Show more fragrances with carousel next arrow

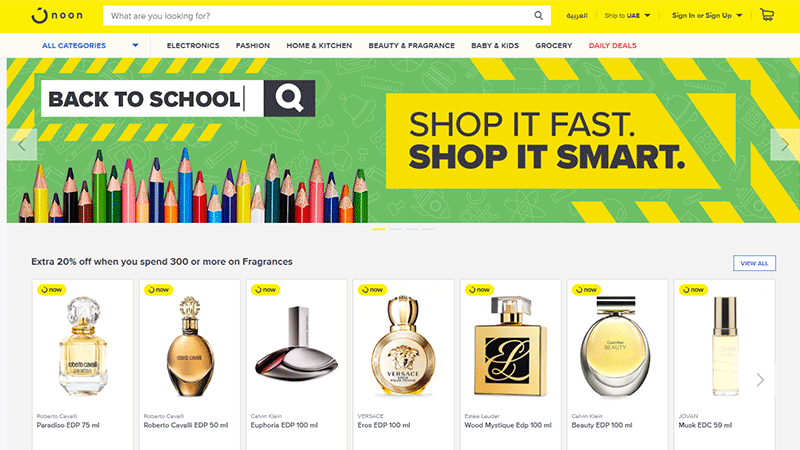click(x=760, y=380)
